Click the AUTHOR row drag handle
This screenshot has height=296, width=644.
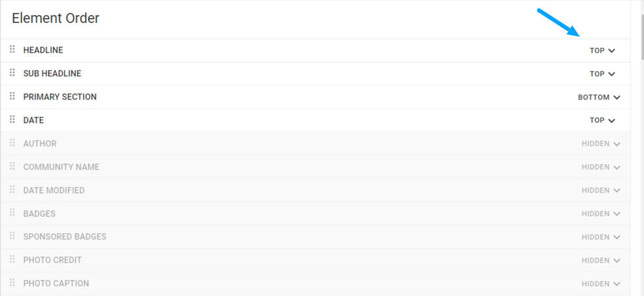12,143
